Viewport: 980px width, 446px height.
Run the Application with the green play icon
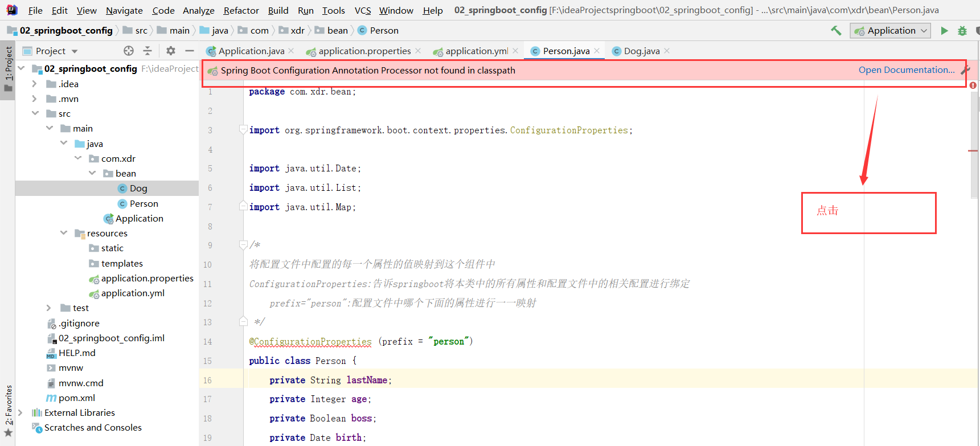(x=944, y=31)
